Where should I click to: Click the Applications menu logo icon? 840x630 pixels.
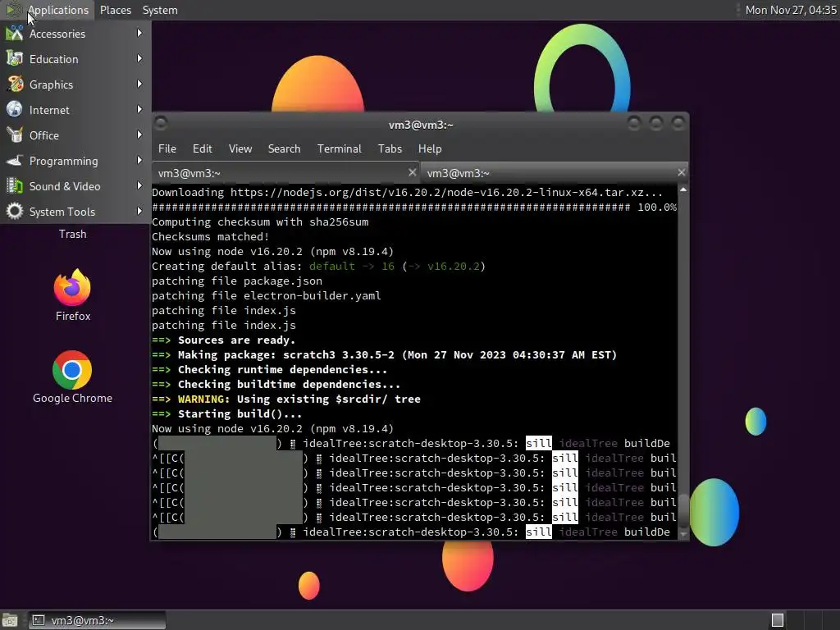[x=13, y=10]
